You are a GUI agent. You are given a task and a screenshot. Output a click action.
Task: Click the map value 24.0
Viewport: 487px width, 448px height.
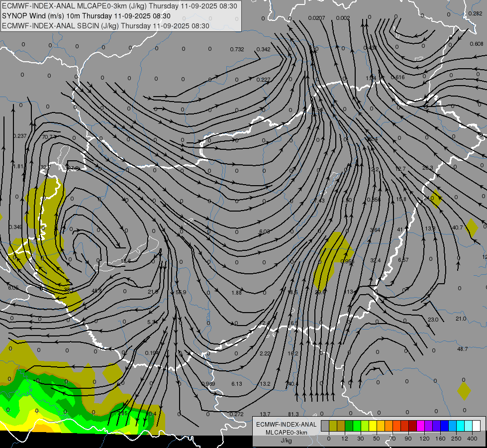(429, 198)
